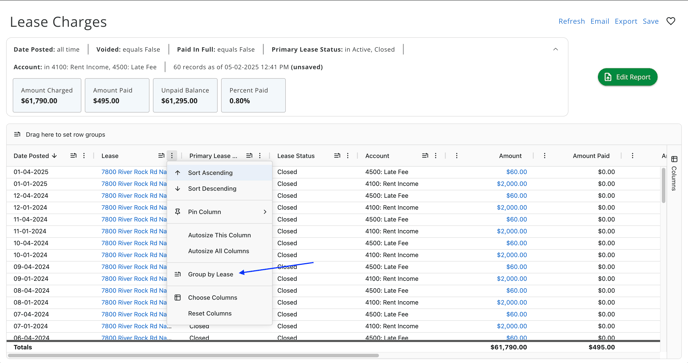This screenshot has height=363, width=688.
Task: Select Autosize This Column
Action: click(219, 235)
